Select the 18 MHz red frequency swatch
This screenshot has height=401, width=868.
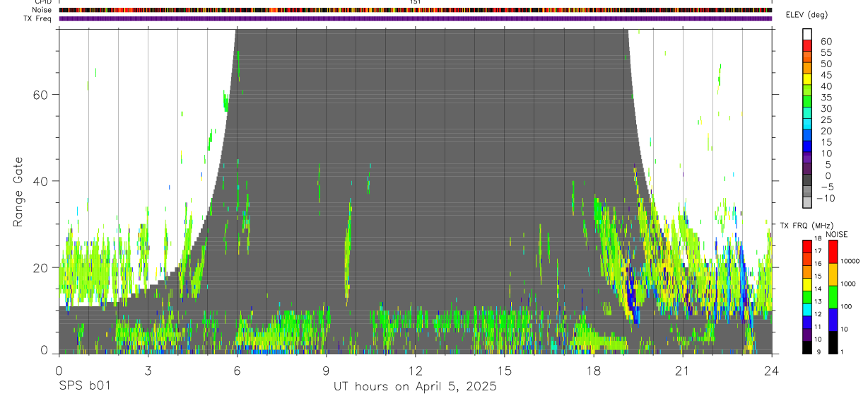point(807,246)
